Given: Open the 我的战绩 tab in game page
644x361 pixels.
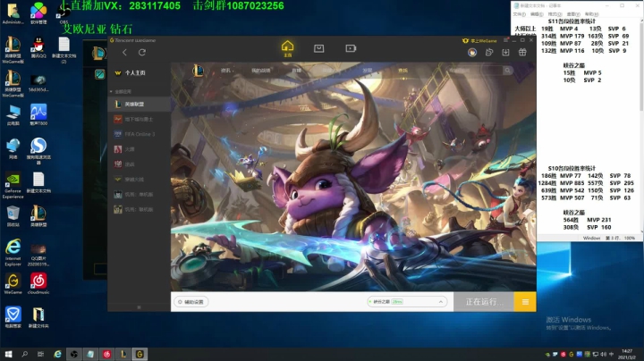Looking at the screenshot, I should pos(260,71).
